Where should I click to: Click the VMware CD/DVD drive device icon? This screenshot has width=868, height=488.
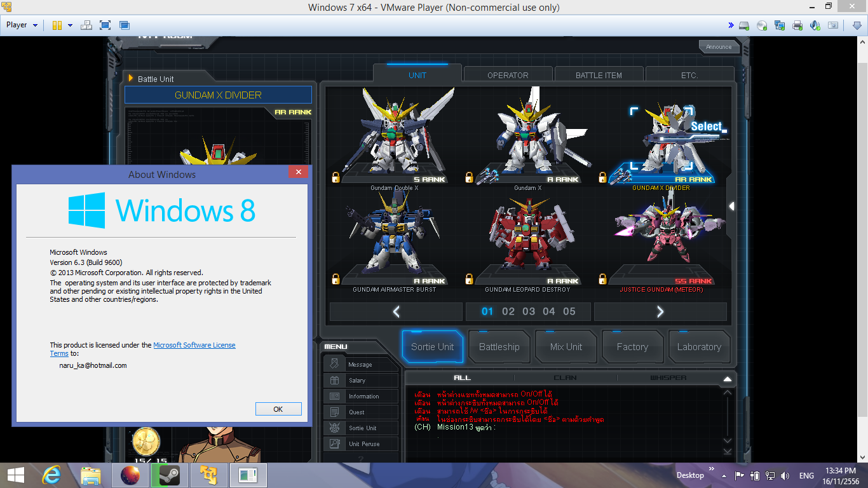762,25
